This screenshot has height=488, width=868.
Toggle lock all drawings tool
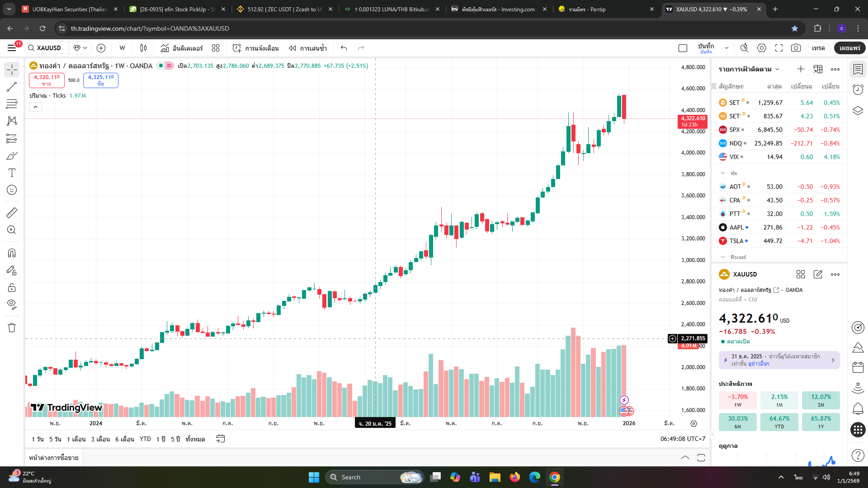click(12, 288)
